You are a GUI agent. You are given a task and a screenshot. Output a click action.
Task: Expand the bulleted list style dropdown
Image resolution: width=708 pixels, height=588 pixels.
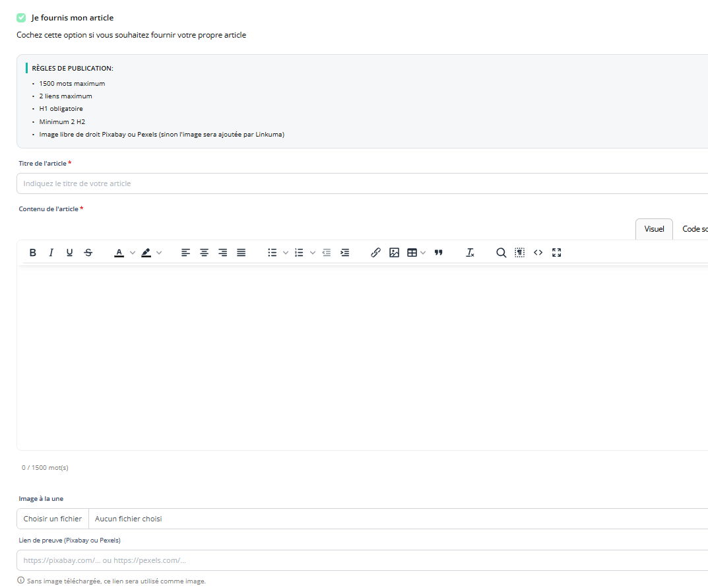pos(285,253)
